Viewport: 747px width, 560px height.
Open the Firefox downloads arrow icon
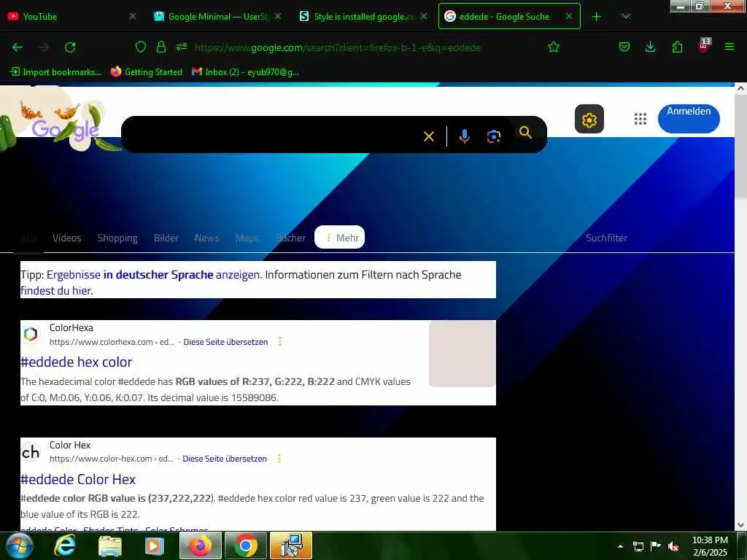[x=650, y=47]
